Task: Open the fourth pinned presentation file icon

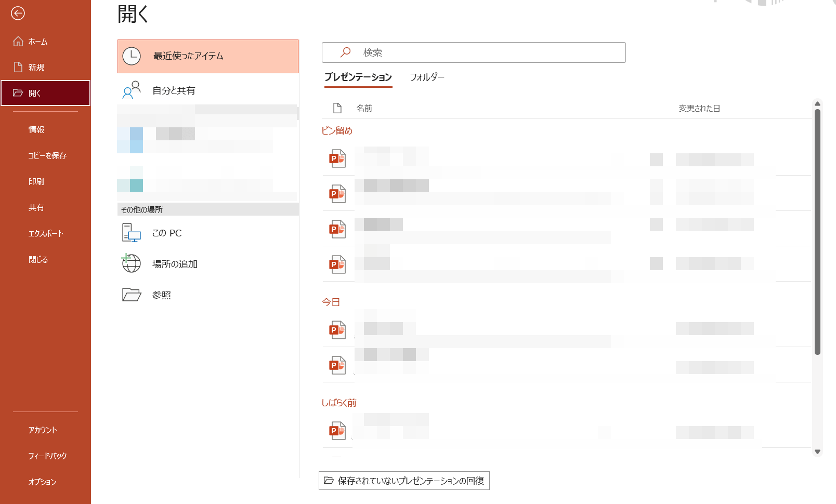Action: point(337,264)
